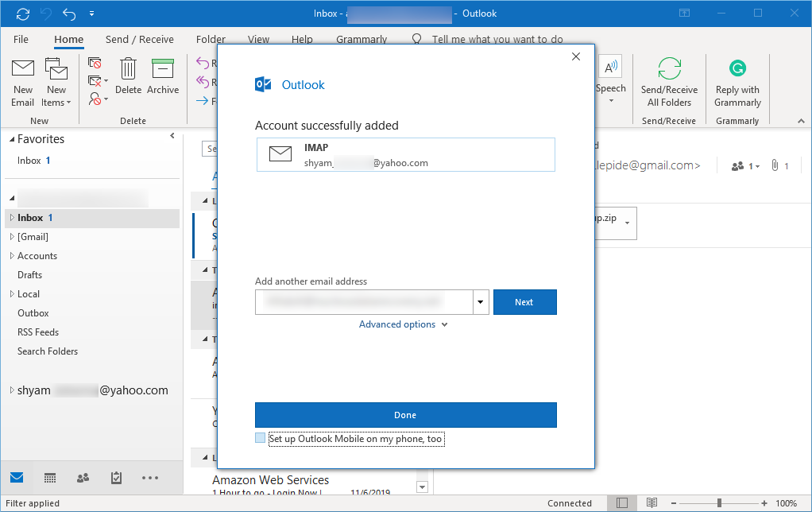Open the email address dropdown arrow
This screenshot has height=512, width=812.
[481, 302]
